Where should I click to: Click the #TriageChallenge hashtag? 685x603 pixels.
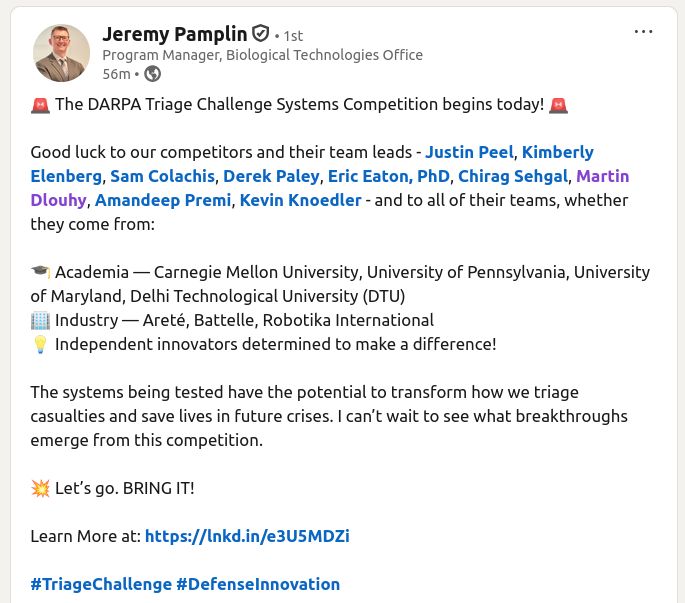pyautogui.click(x=100, y=584)
